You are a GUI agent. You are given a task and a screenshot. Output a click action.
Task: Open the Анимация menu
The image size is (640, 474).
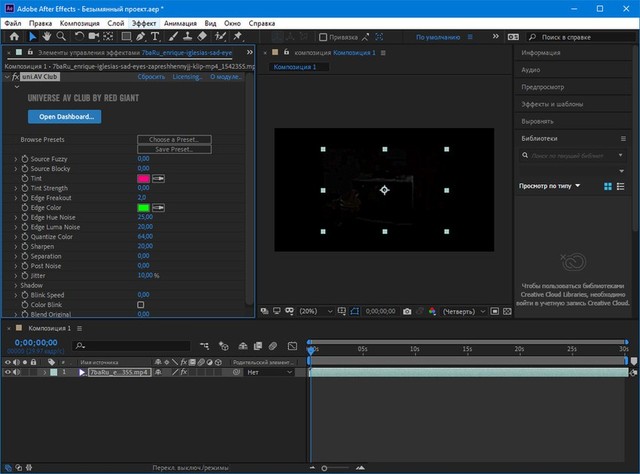coord(180,21)
